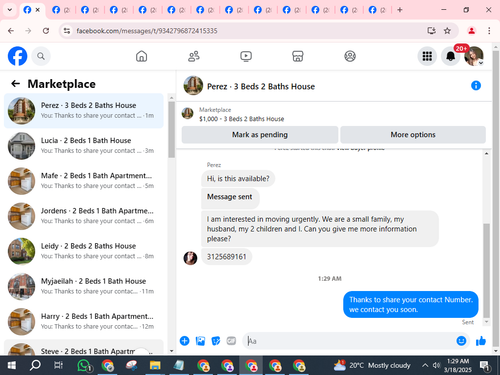
Task: Open Mafe 2 Beds 1 Bath Apartment chat
Action: [x=84, y=181]
